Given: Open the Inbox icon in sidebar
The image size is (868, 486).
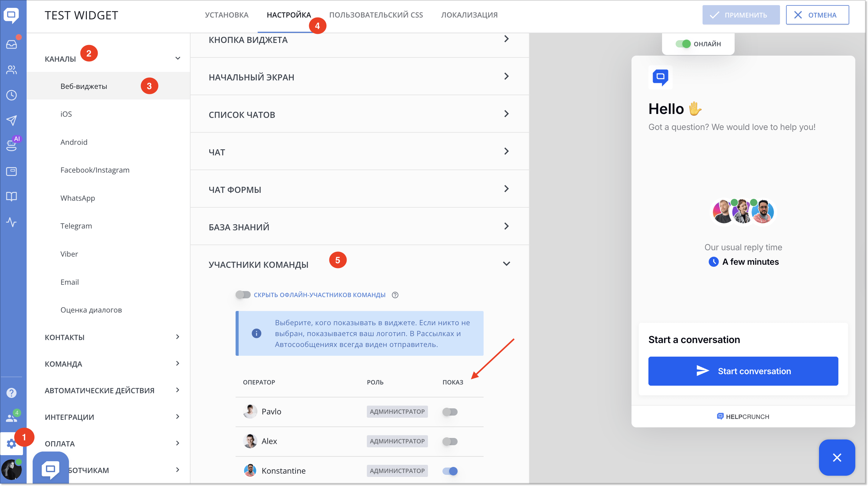Looking at the screenshot, I should pos(11,44).
